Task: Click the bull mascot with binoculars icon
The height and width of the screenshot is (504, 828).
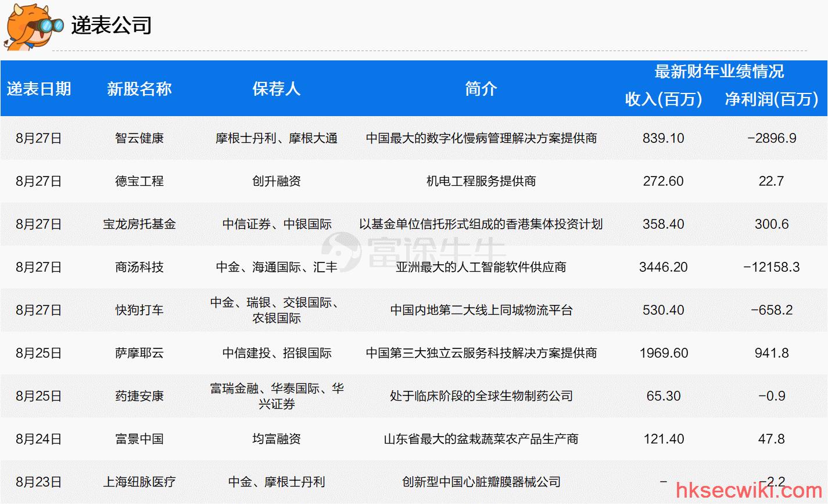Action: click(x=33, y=26)
